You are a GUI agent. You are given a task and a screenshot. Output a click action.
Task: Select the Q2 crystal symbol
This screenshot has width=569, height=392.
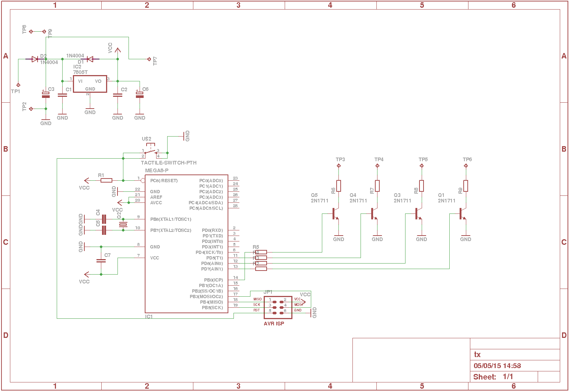123,225
